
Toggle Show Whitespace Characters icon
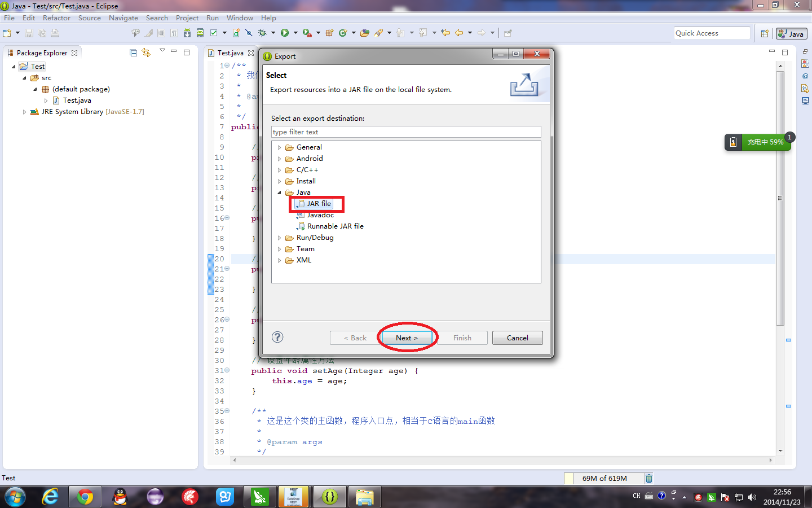(174, 33)
